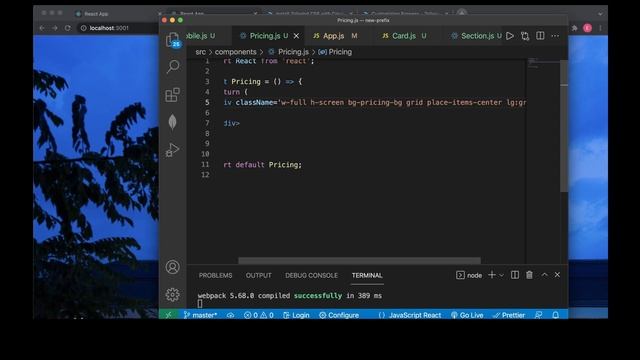Create a new terminal with plus icon
Screen dimensions: 640x360
tap(491, 275)
